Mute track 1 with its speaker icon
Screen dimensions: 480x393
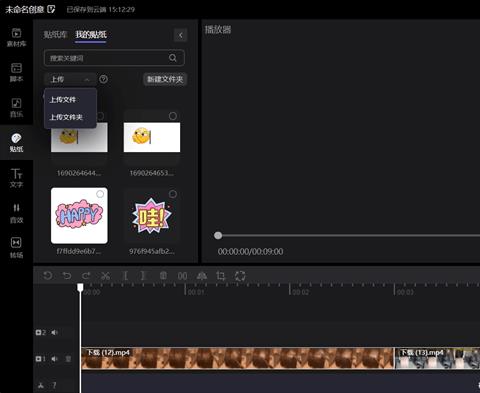click(x=54, y=359)
